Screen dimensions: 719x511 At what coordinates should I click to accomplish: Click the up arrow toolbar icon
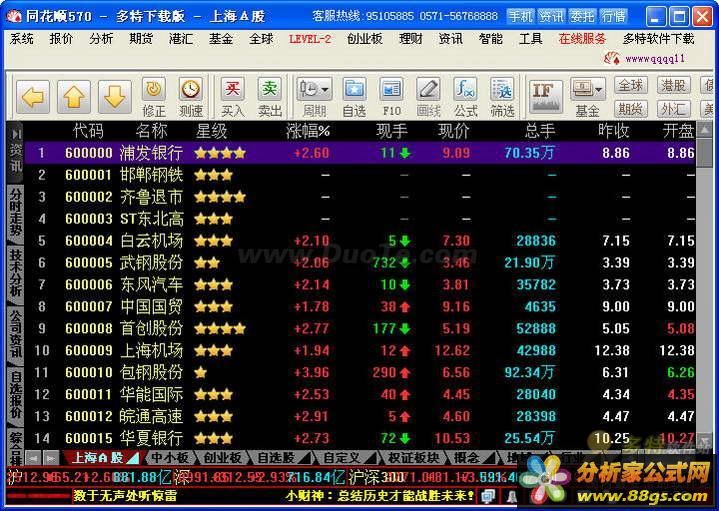(x=74, y=97)
